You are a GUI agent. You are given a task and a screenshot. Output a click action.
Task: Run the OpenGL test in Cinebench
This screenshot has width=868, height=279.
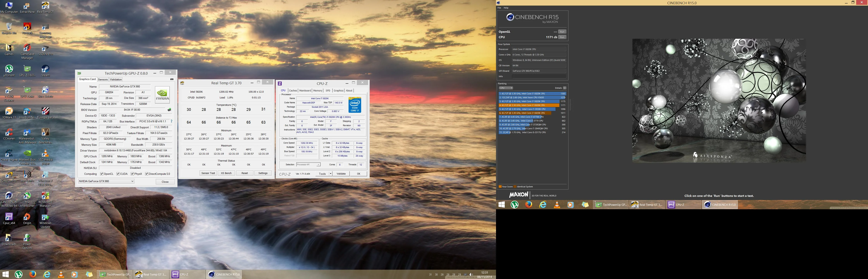click(562, 32)
